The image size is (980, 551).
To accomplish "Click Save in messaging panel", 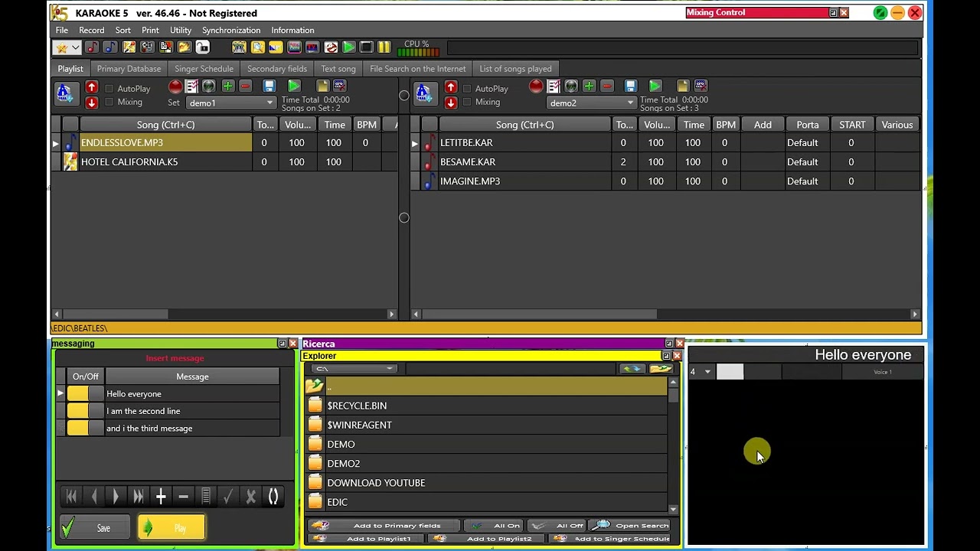I will coord(95,527).
